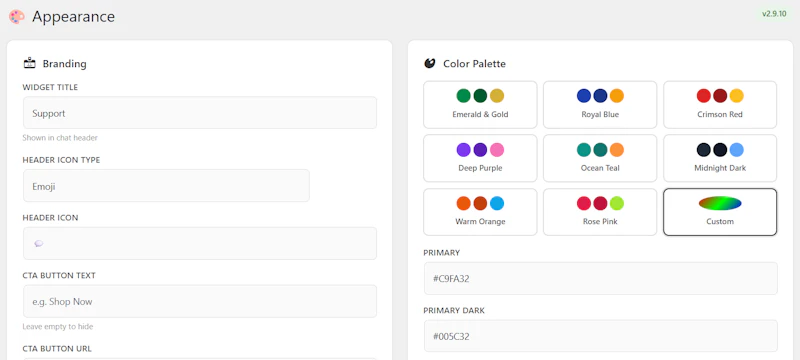Screen dimensions: 800x360
Task: Click the Appearance palette icon
Action: point(16,17)
